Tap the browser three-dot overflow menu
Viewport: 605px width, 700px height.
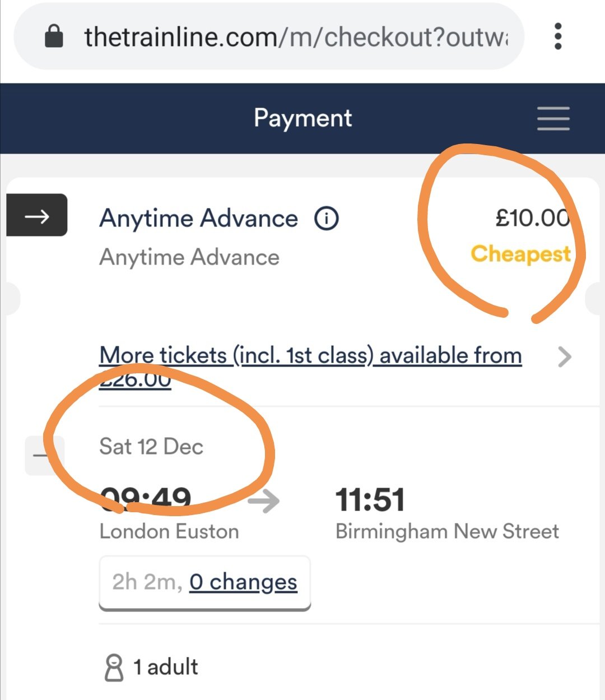pyautogui.click(x=557, y=36)
